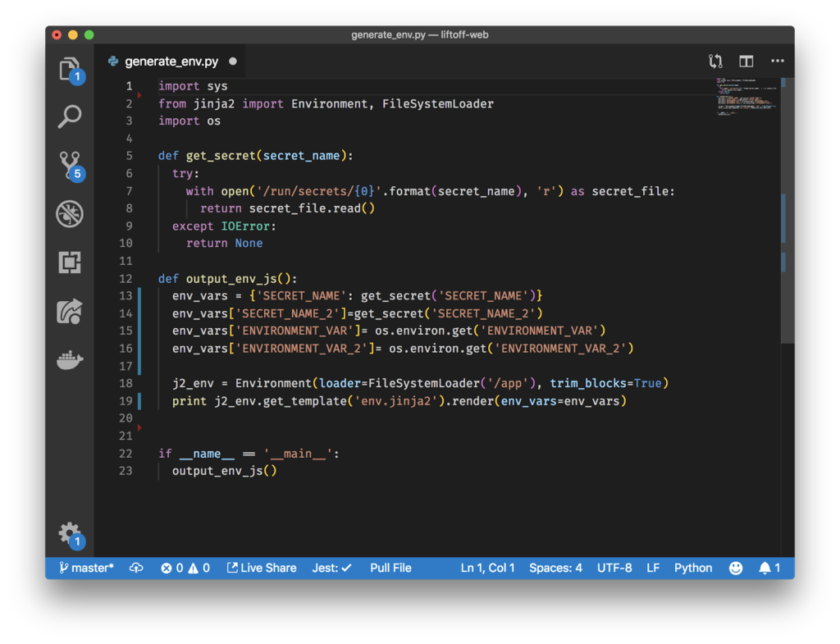This screenshot has width=840, height=644.
Task: Select the Search icon in the activity bar
Action: pos(70,116)
